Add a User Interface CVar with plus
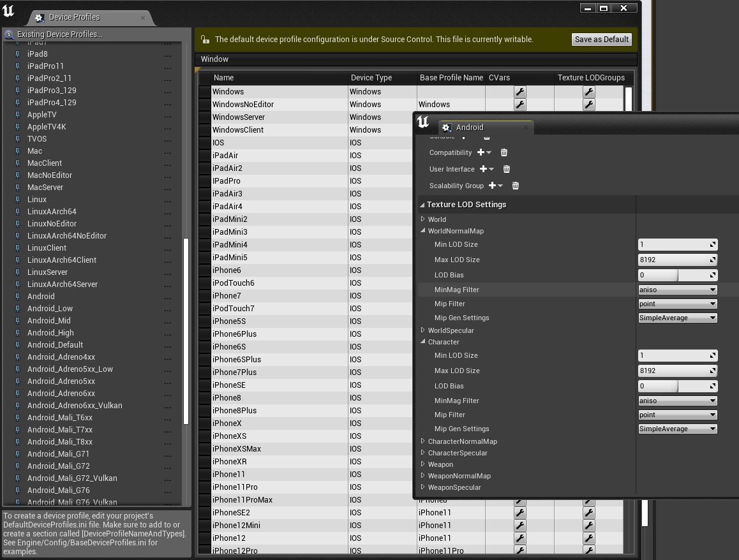This screenshot has height=560, width=739. [x=486, y=168]
